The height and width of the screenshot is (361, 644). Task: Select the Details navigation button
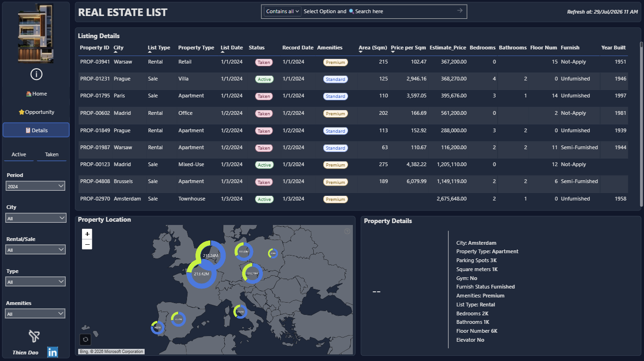click(36, 130)
